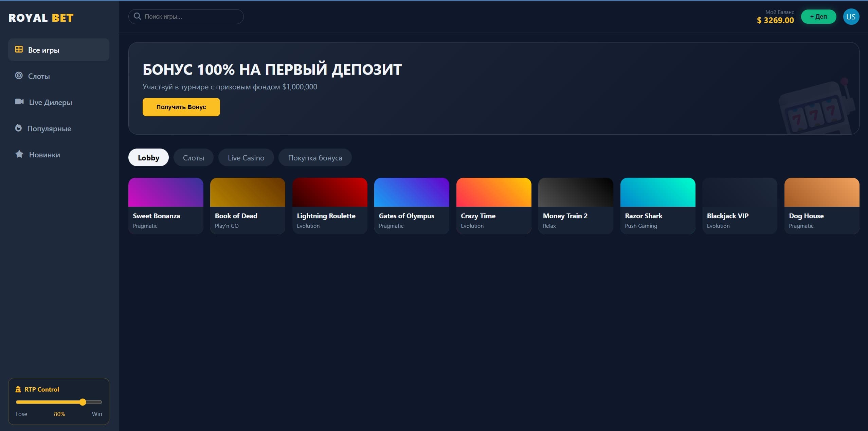The height and width of the screenshot is (431, 868).
Task: Click the Dog House title text
Action: coord(806,216)
